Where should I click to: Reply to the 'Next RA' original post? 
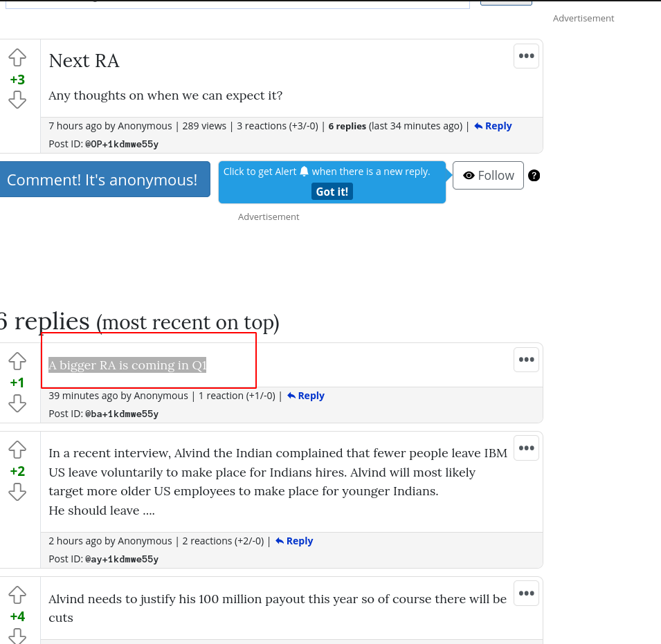[x=493, y=126]
